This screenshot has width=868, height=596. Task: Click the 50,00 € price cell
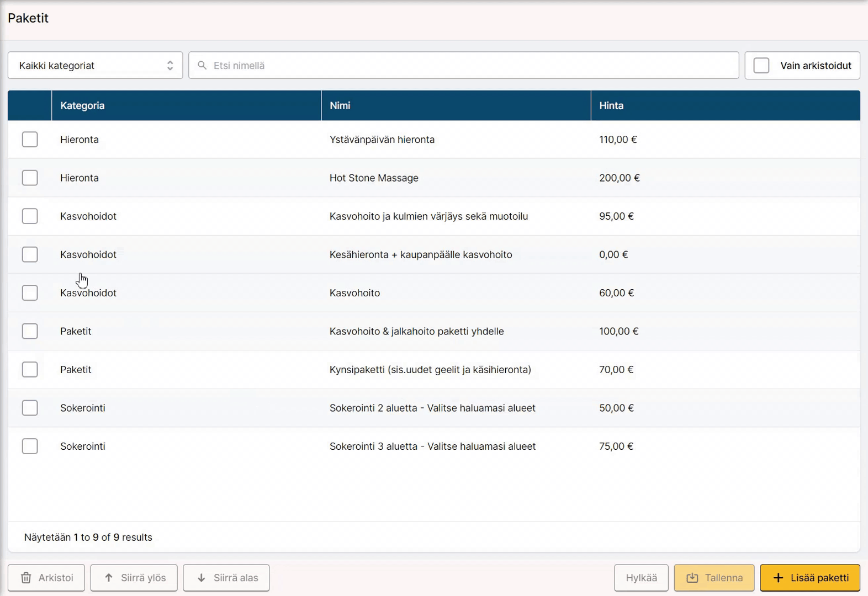coord(616,408)
